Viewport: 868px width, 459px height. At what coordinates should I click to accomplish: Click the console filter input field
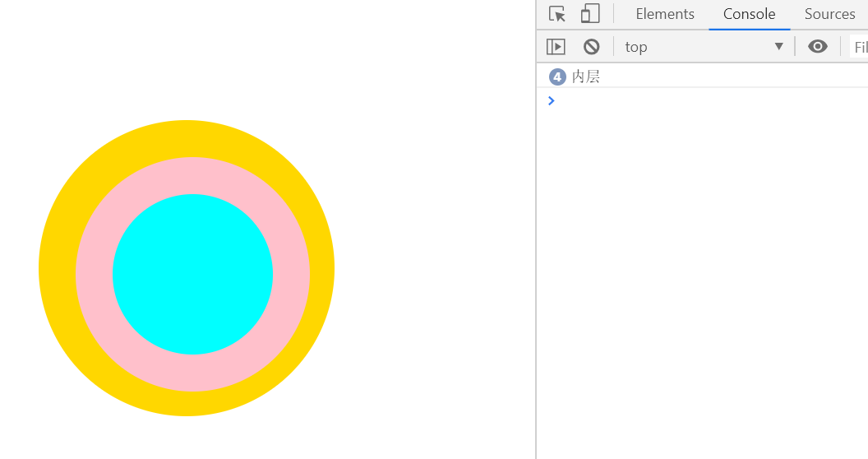coord(859,47)
